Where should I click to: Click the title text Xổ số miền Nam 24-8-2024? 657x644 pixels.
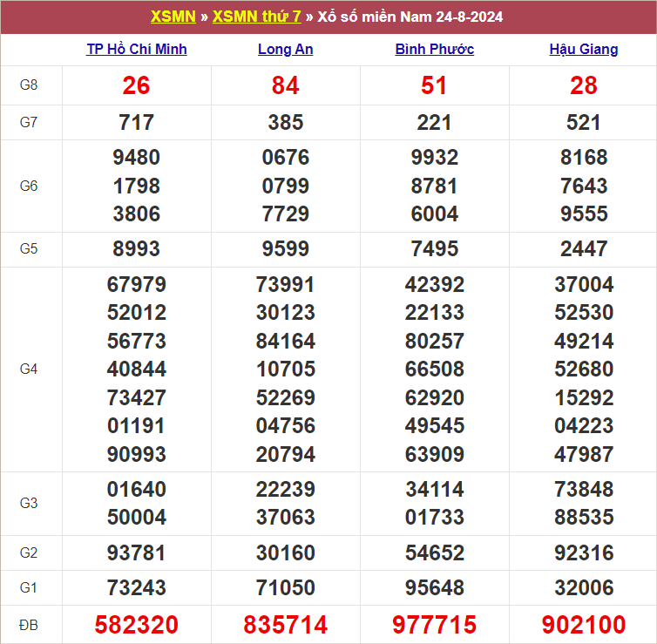click(x=409, y=17)
